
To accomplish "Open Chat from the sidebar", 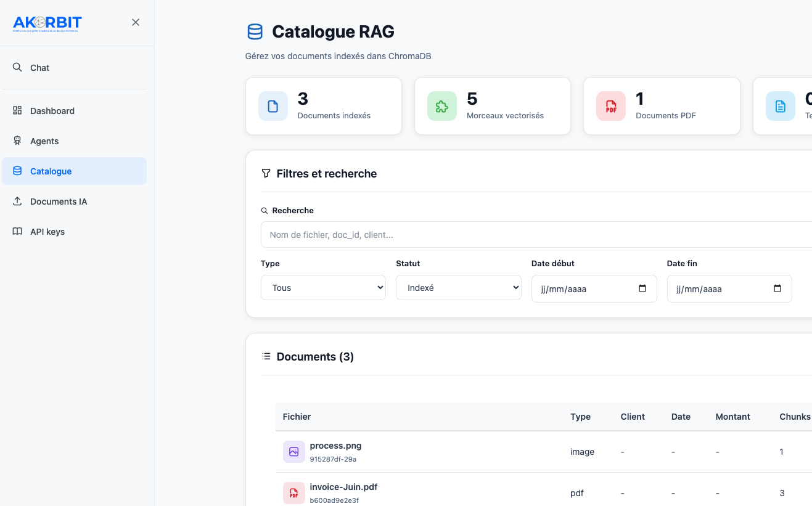I will point(39,68).
